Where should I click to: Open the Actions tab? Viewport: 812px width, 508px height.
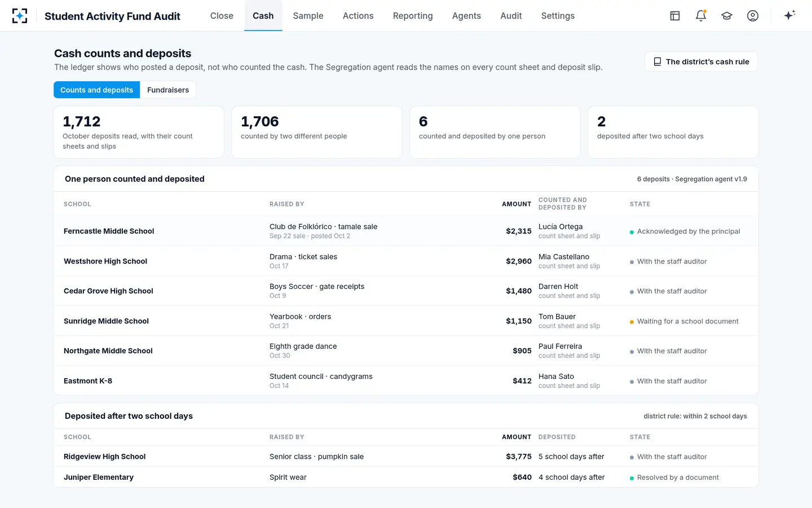pyautogui.click(x=358, y=16)
